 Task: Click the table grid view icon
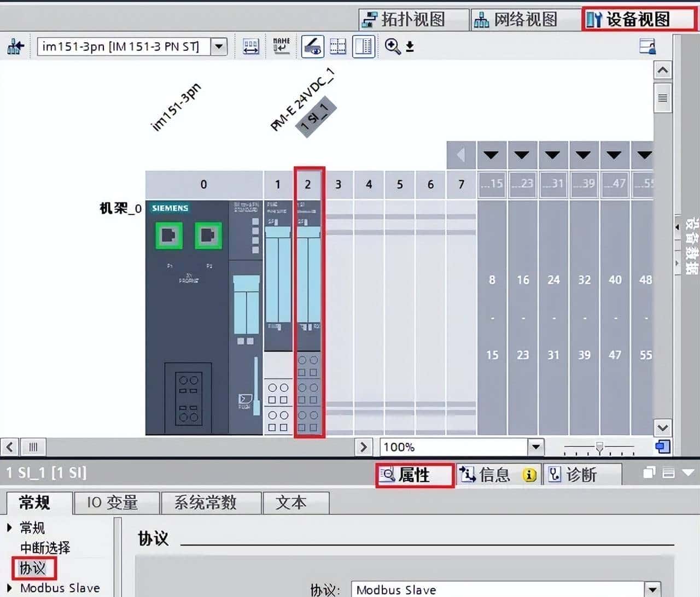tap(338, 46)
